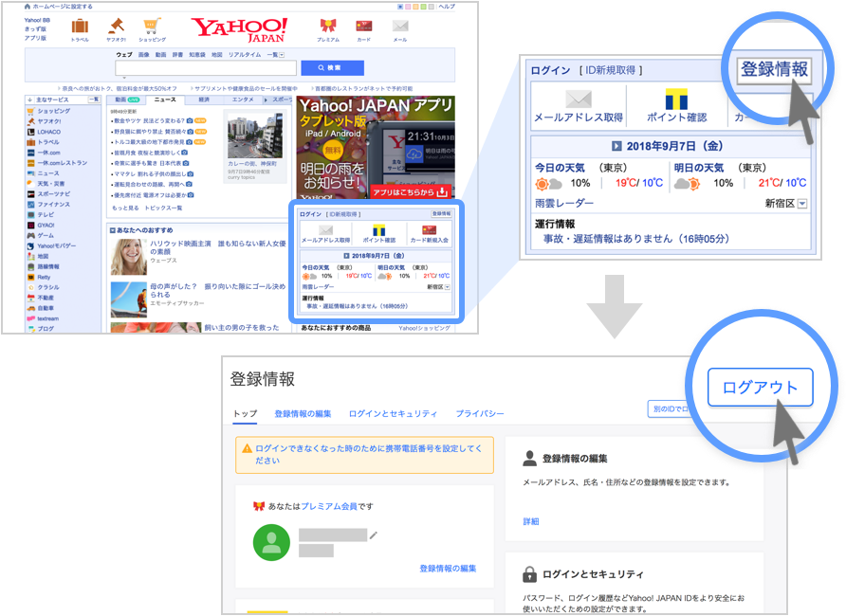
Task: Click the red アプリはこちらから download button
Action: tap(410, 191)
